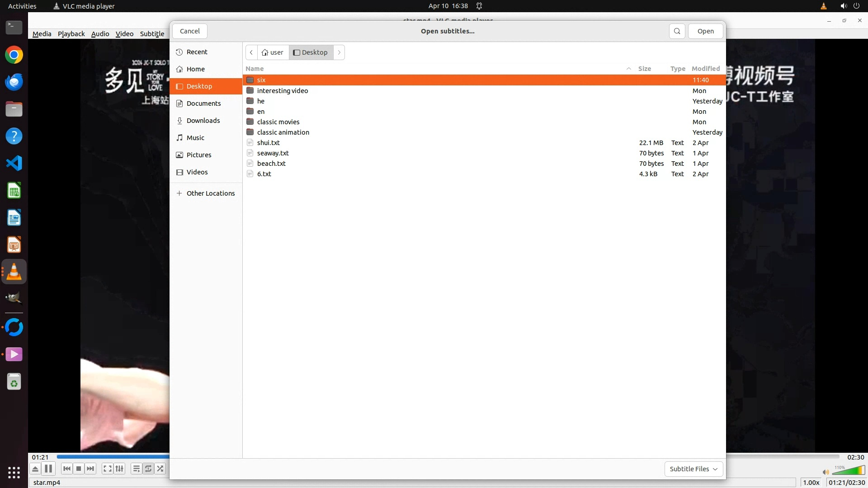
Task: Open the playlist view
Action: (x=136, y=469)
